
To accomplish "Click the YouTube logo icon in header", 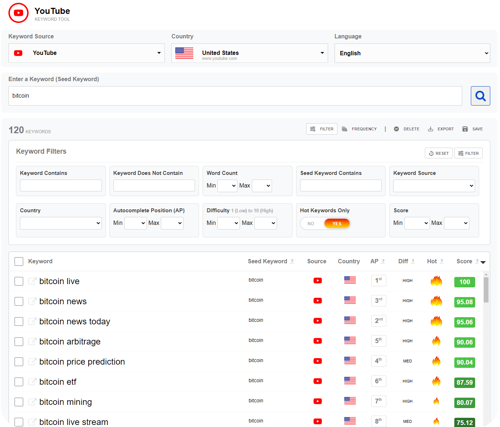I will pyautogui.click(x=18, y=13).
